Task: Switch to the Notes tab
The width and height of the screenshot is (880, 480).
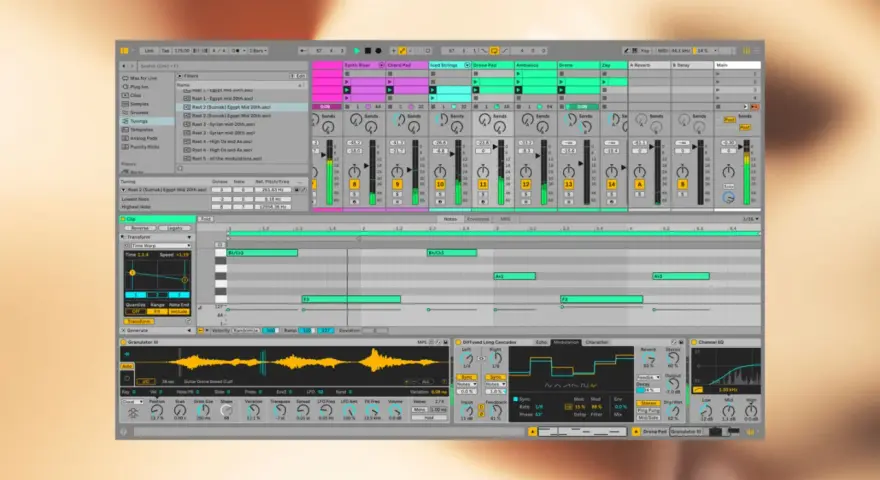Action: (450, 219)
